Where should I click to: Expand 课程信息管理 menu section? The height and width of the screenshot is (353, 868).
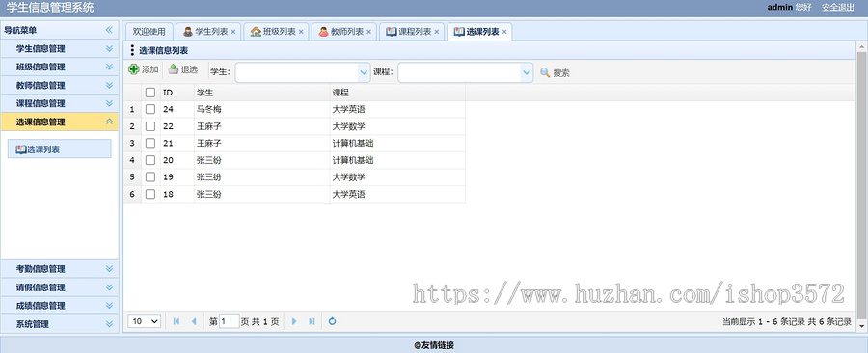[x=109, y=103]
